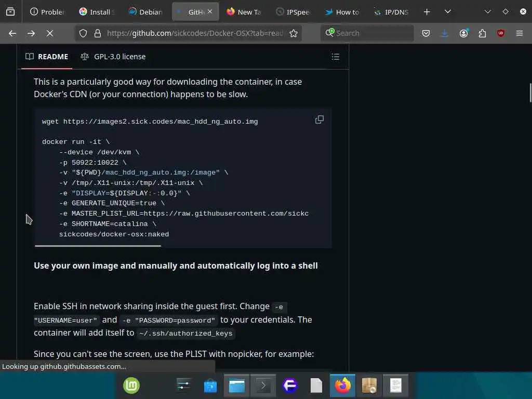Switch to the IP/DNS tab
Viewport: 532px width, 399px height.
click(x=392, y=12)
